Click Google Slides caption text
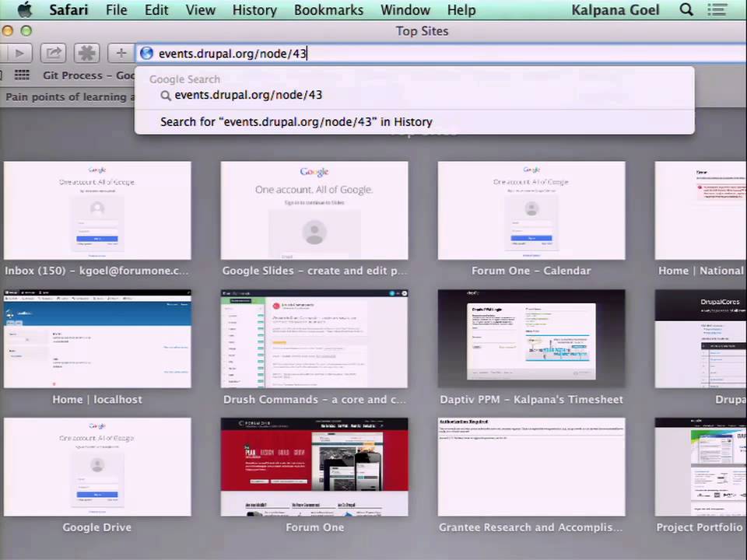Screen dimensions: 747x560 pyautogui.click(x=314, y=271)
